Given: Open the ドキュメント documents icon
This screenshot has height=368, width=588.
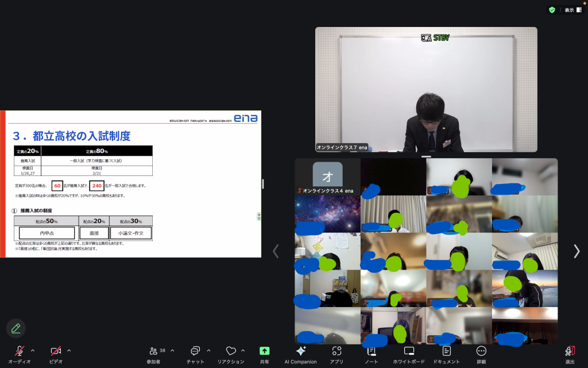Looking at the screenshot, I should (446, 351).
